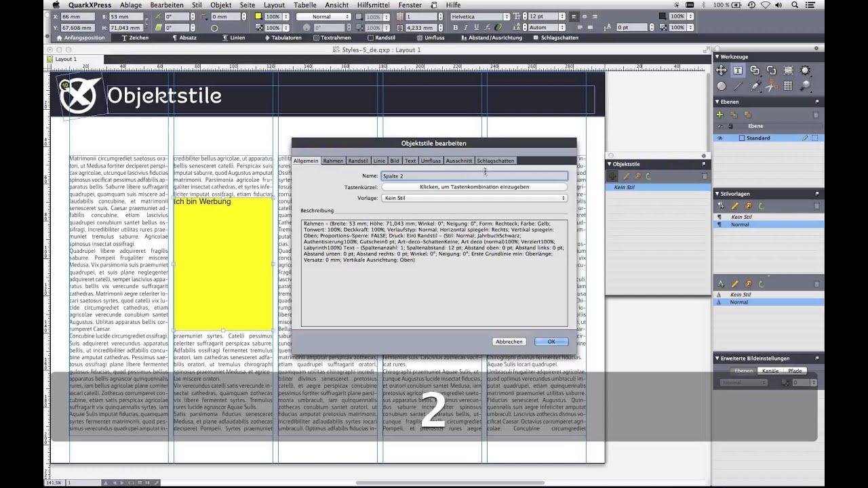Select the text linking chain tool
Screen dimensions: 868x488
[755, 70]
